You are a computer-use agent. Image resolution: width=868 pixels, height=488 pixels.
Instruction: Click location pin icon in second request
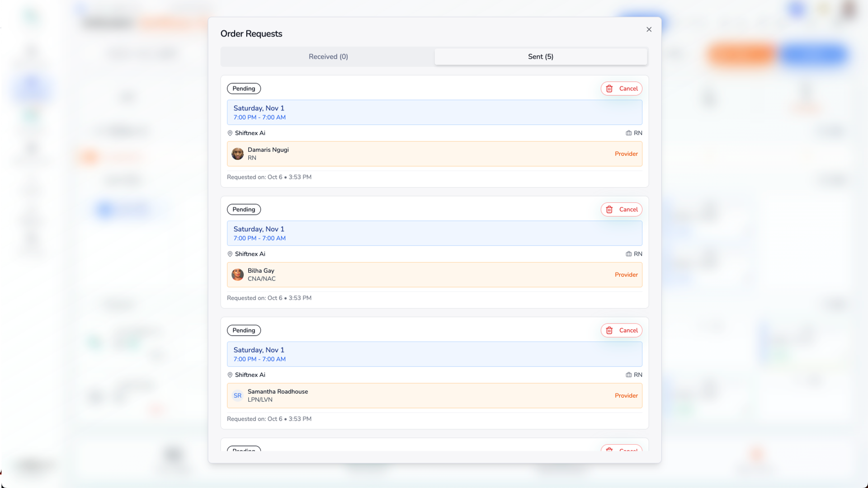[x=230, y=254]
